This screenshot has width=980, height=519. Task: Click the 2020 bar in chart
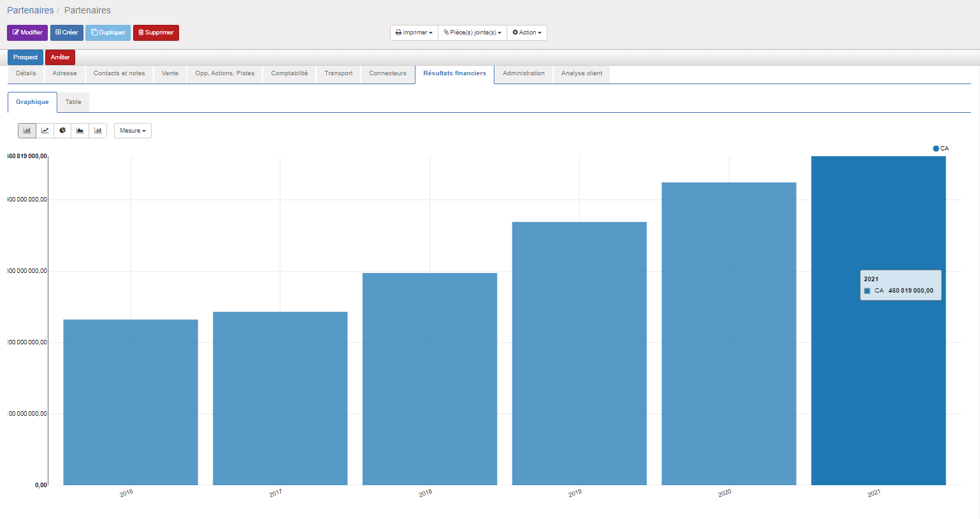[x=729, y=333]
